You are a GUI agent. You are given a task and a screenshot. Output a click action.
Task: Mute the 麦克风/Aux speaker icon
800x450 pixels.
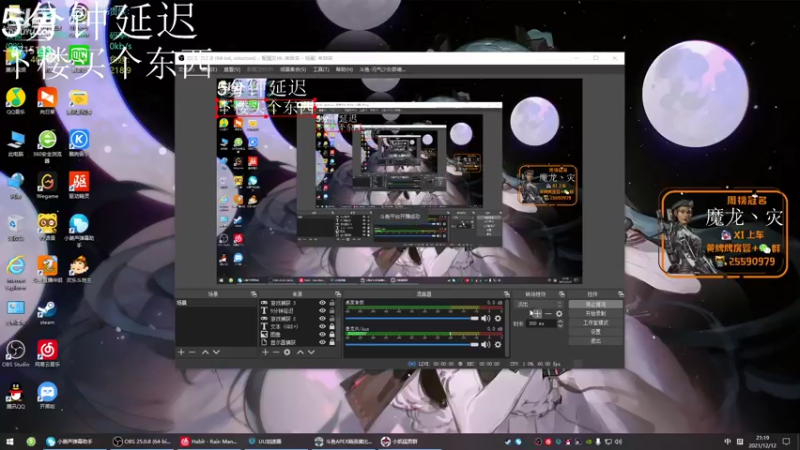(x=486, y=344)
